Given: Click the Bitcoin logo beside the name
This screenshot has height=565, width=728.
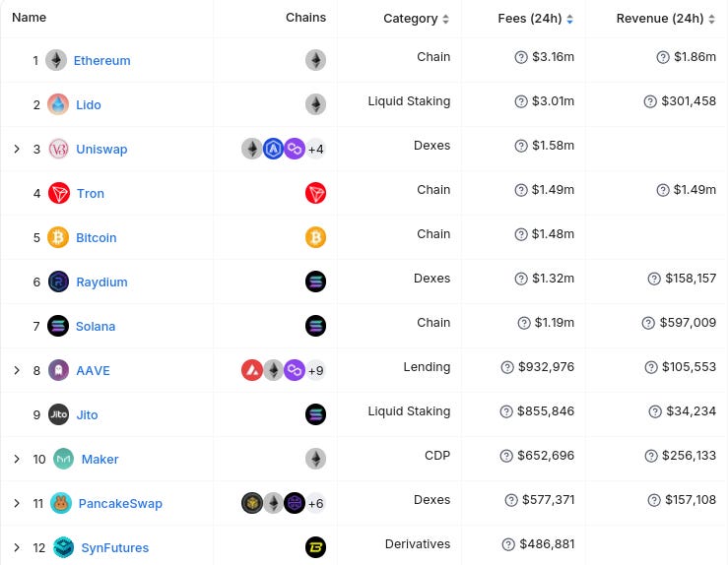Looking at the screenshot, I should tap(58, 237).
